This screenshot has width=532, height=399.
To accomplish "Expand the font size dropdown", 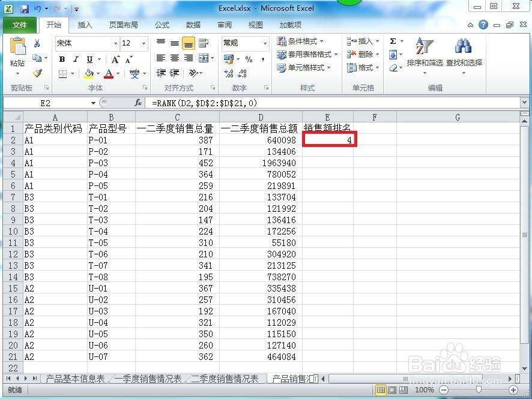I will coord(144,43).
